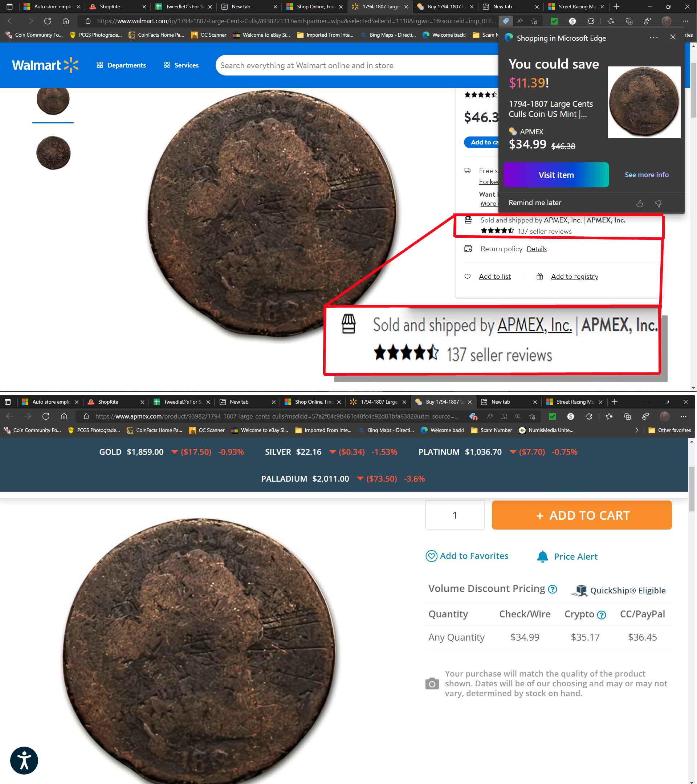Click the thumbs down icon in shopping panel
The image size is (697, 784).
(x=658, y=204)
